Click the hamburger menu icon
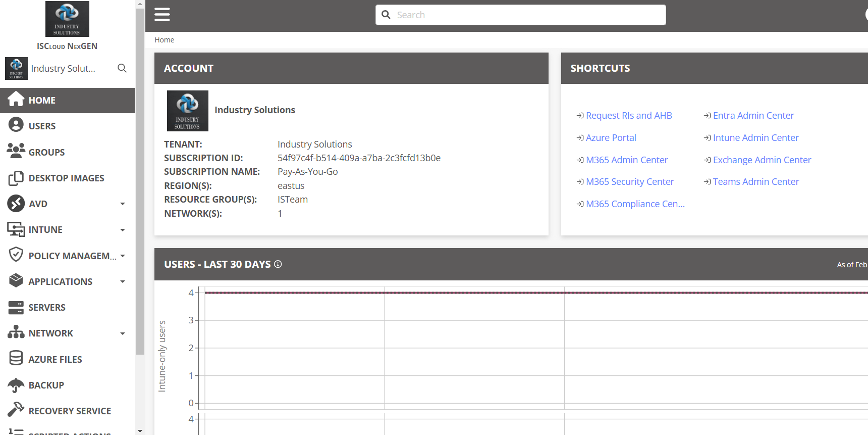 click(x=162, y=15)
